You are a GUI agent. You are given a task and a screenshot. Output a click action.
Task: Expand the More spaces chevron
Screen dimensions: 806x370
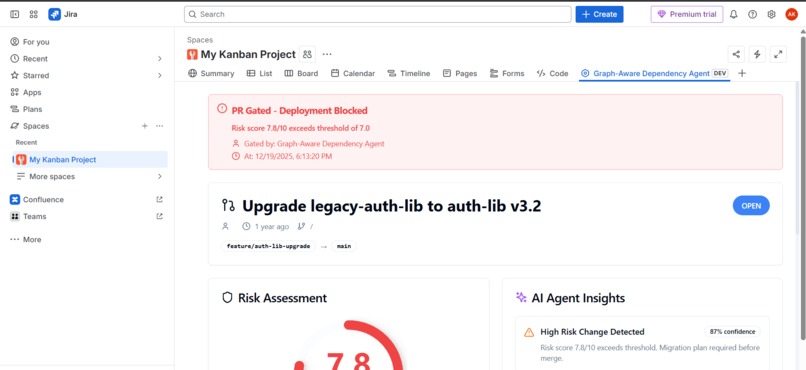tap(159, 176)
